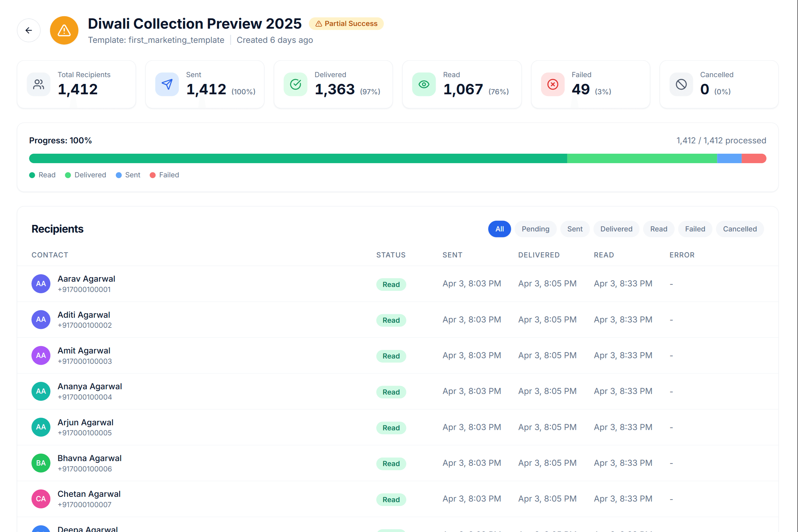Click the Sent paper plane icon

coord(167,84)
